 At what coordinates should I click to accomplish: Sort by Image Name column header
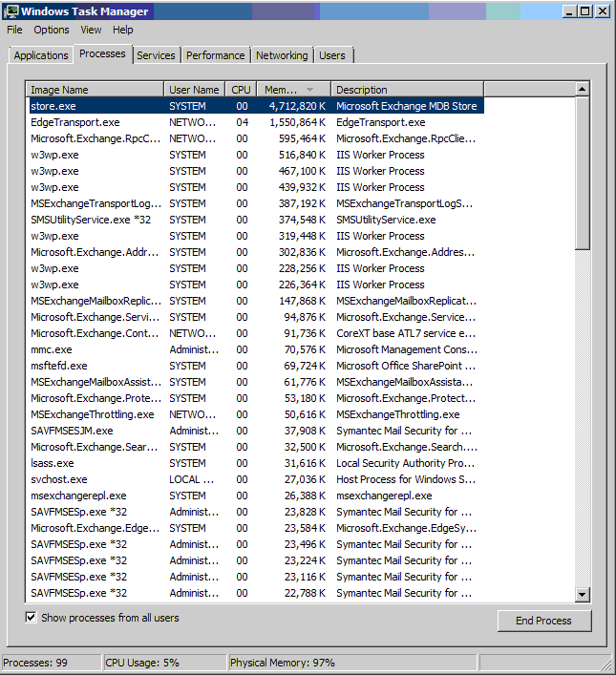point(95,90)
